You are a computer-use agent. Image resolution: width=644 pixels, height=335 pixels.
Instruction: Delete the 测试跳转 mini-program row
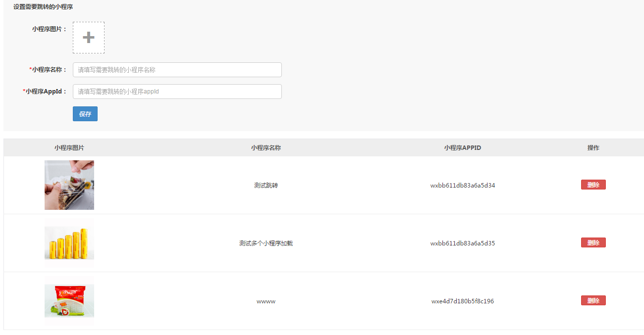point(593,185)
